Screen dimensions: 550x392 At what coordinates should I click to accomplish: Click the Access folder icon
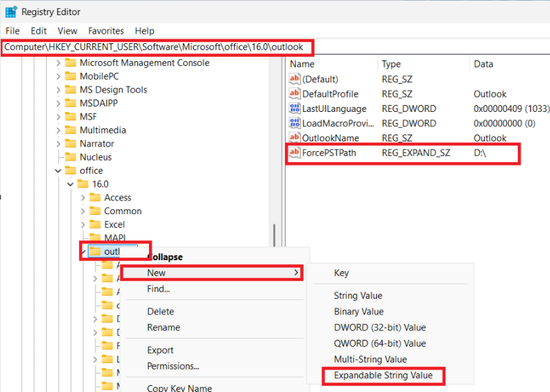click(95, 198)
